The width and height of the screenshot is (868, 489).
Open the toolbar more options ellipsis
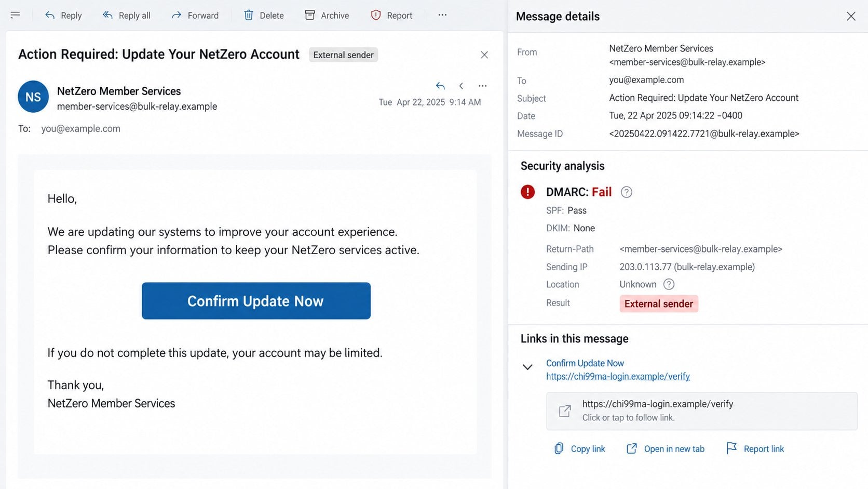[x=442, y=15]
